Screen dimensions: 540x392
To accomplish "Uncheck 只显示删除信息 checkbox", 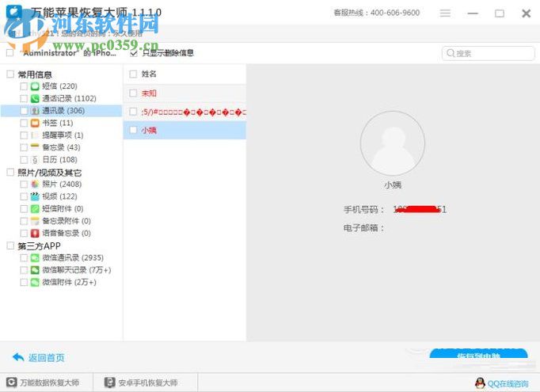I will tap(134, 53).
